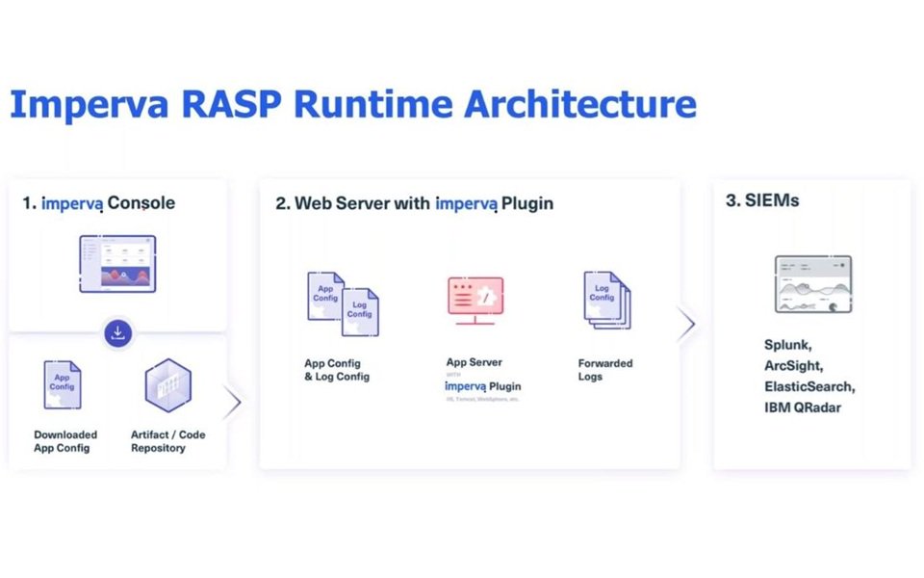Click the Imperva RASP Runtime Architecture title
The height and width of the screenshot is (578, 924).
coord(352,105)
